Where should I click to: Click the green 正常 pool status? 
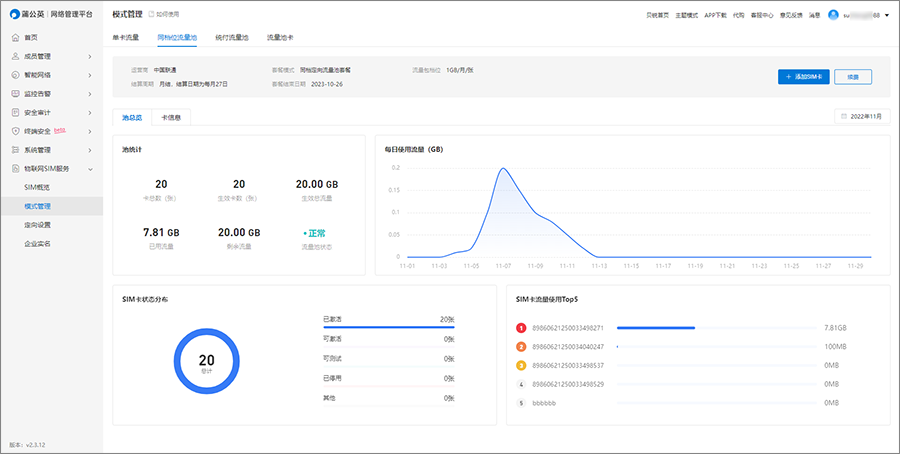[x=315, y=234]
